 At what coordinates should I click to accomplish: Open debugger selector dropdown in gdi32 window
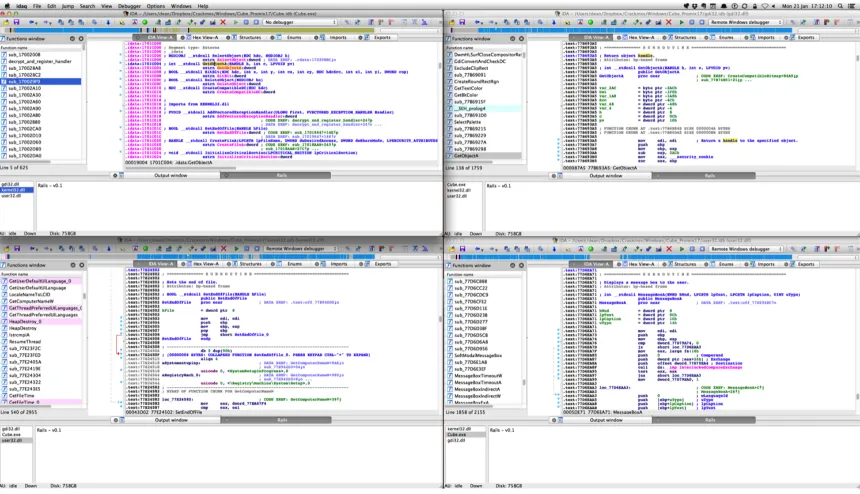coord(745,22)
